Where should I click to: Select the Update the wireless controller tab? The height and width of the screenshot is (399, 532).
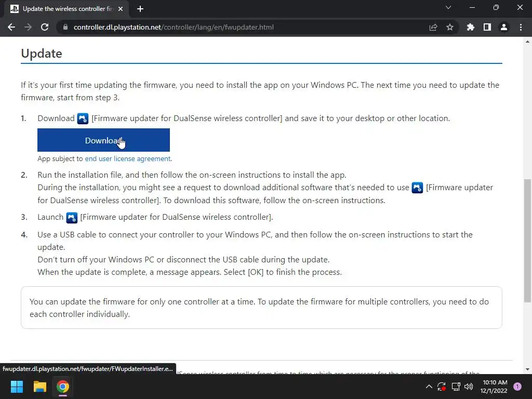tap(67, 9)
